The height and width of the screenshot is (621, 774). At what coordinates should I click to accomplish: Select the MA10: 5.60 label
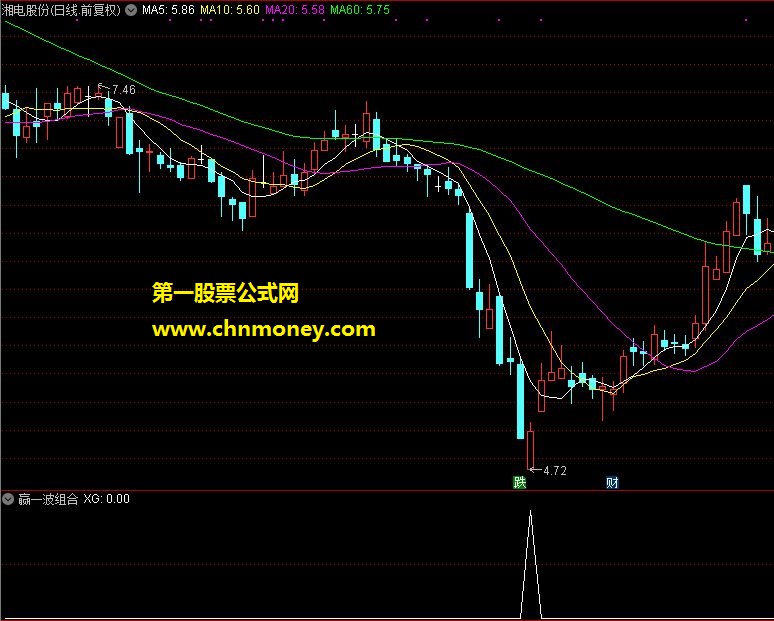click(230, 10)
